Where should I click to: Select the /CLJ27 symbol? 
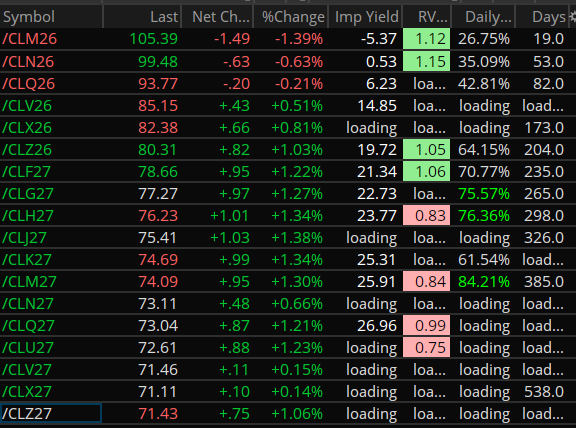tap(25, 238)
